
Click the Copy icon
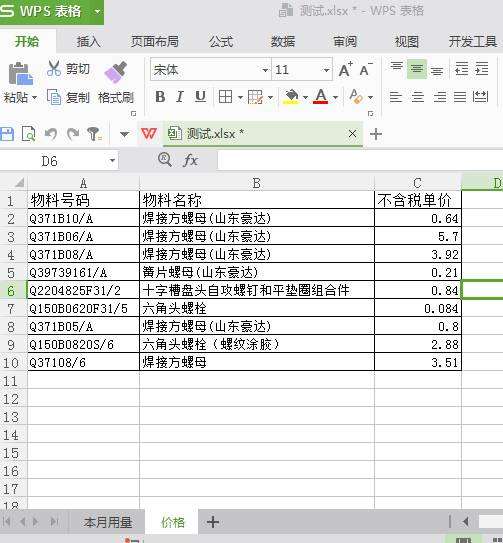pyautogui.click(x=54, y=97)
